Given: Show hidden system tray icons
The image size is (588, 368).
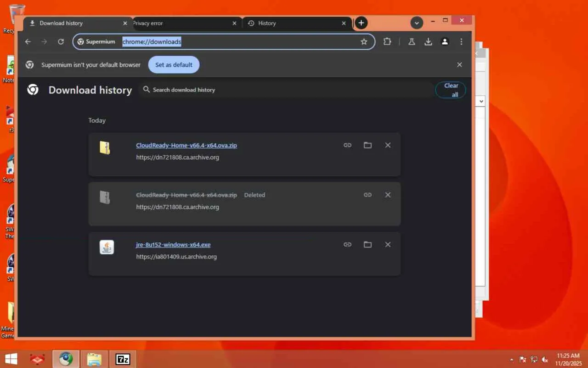Looking at the screenshot, I should pos(512,360).
